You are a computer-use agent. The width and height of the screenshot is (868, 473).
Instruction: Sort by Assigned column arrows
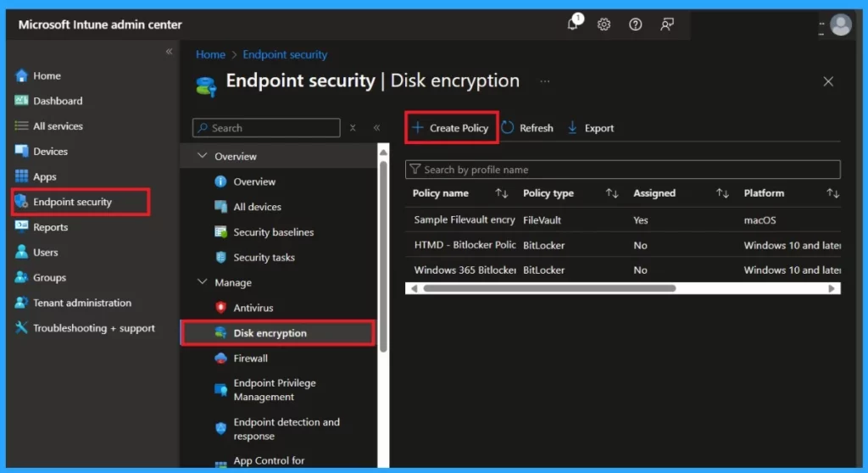tap(722, 192)
